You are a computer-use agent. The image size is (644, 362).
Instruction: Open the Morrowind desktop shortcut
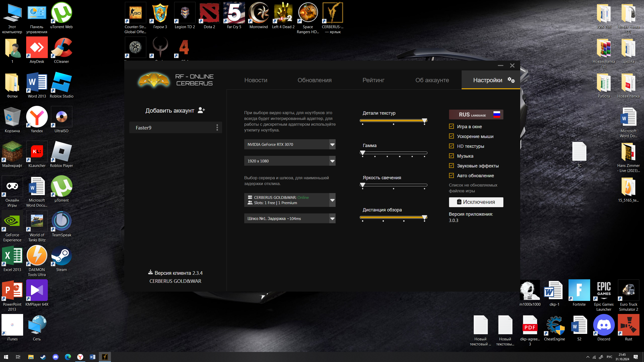[259, 16]
